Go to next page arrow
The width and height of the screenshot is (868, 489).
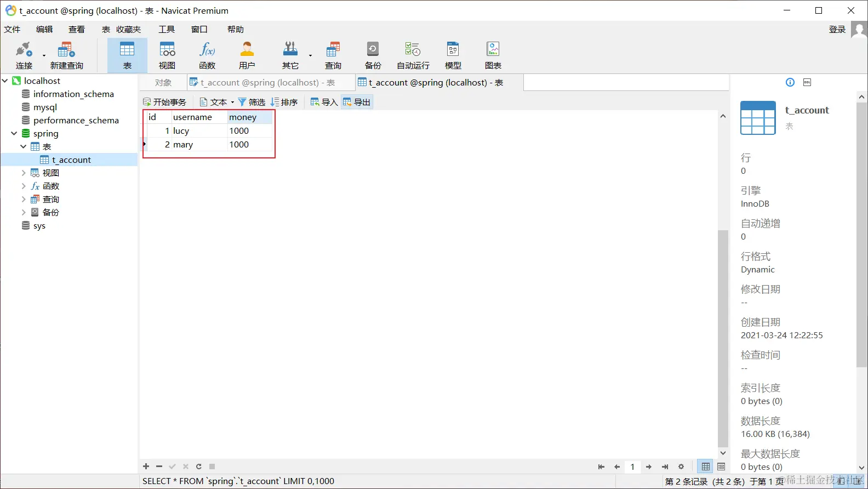649,467
